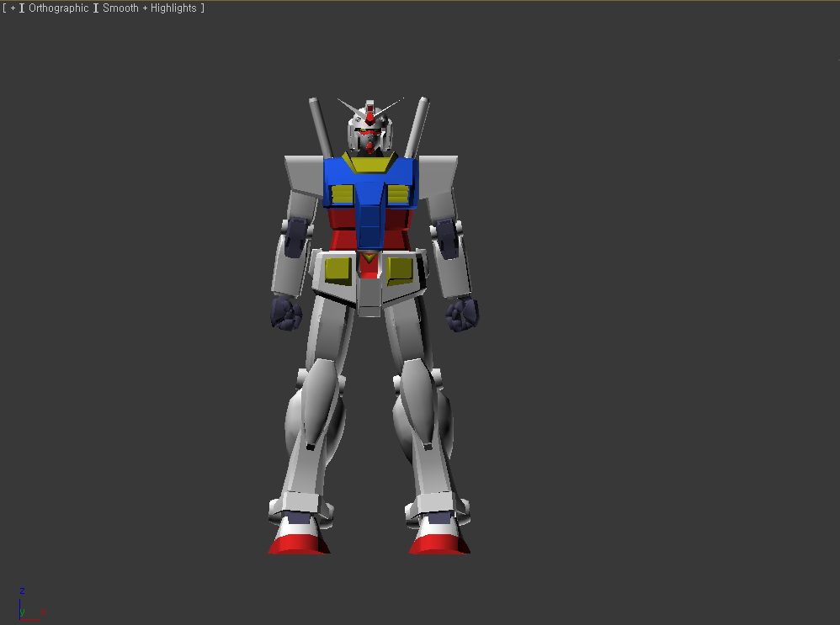Open the viewport '+' general menu
This screenshot has height=625, width=840.
pos(13,8)
